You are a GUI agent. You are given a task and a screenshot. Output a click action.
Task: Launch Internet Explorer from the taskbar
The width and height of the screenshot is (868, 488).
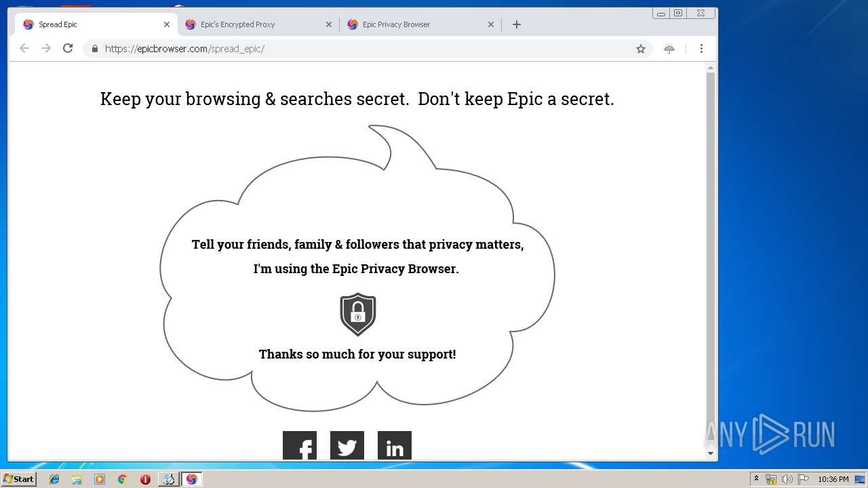click(54, 479)
